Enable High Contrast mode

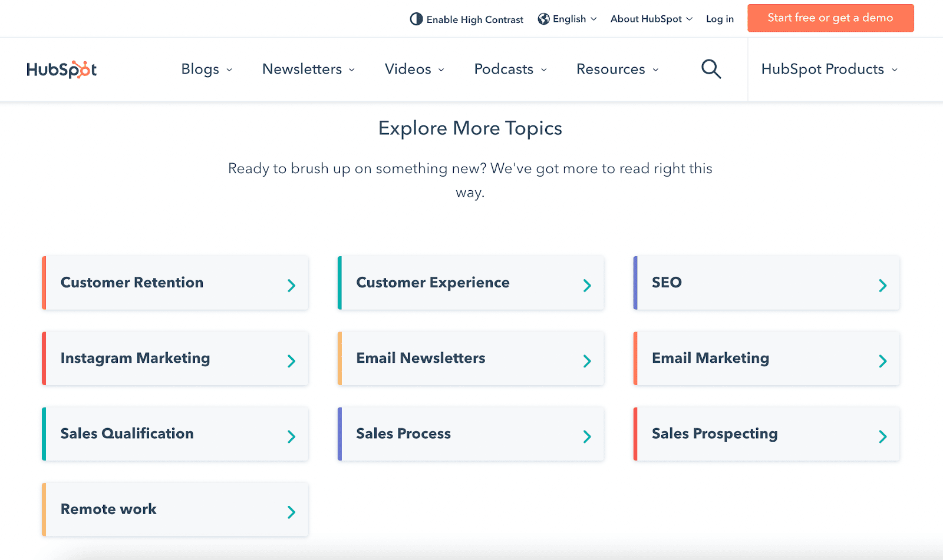pos(467,19)
